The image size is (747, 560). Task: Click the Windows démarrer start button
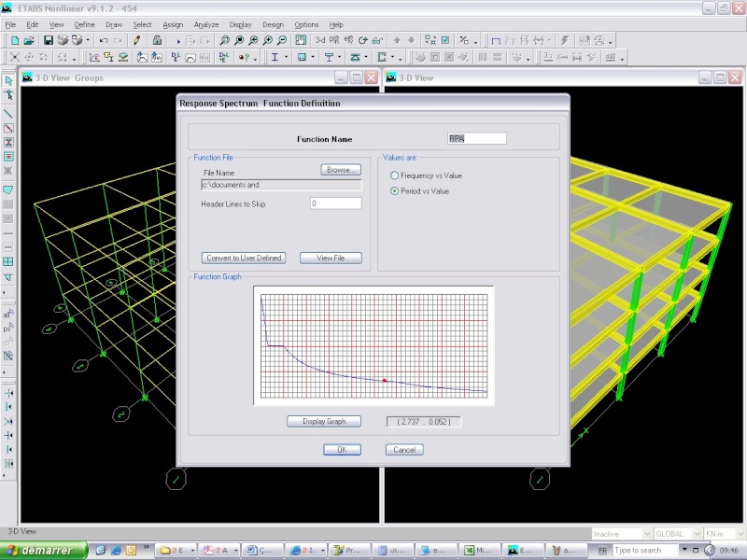(x=44, y=551)
